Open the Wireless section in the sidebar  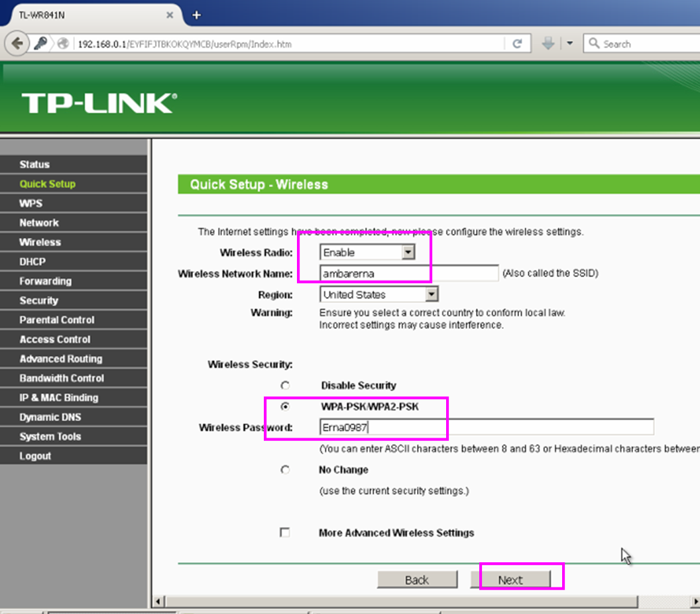[39, 242]
